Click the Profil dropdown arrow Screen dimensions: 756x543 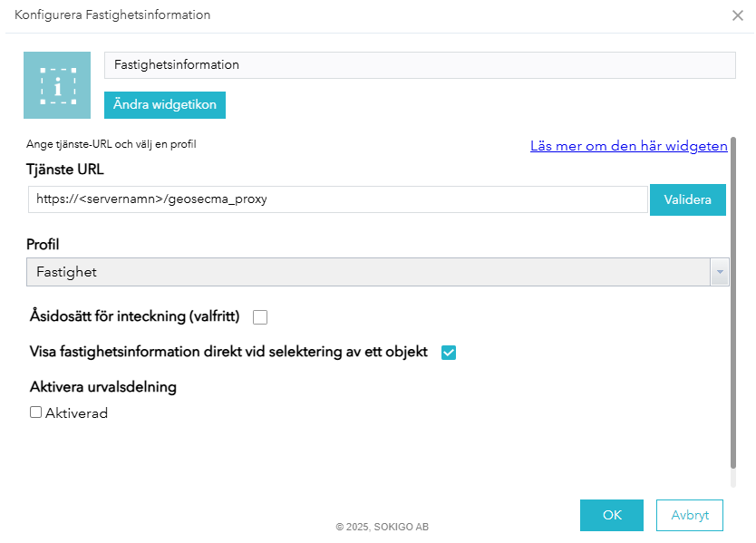pos(720,272)
